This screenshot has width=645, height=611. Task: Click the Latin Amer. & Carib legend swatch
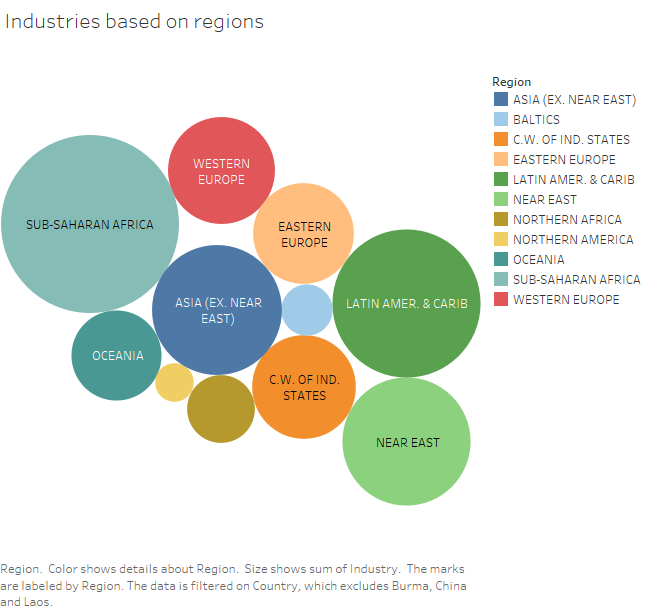[x=500, y=180]
